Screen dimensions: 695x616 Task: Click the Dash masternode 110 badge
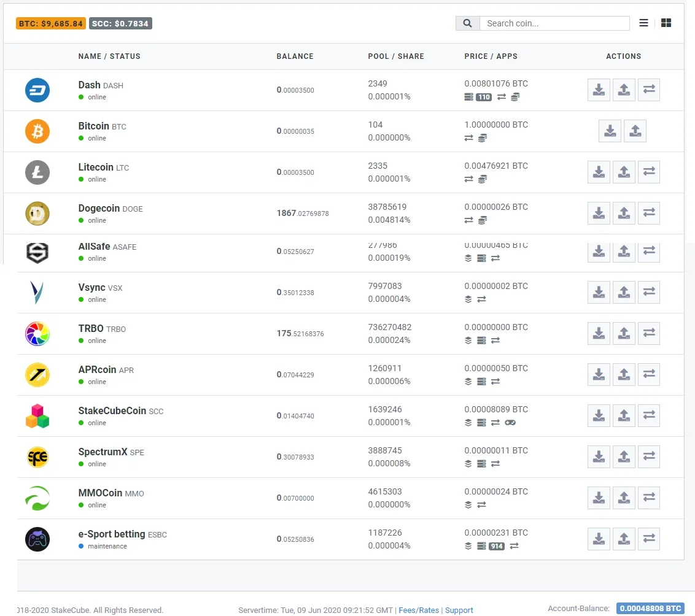click(x=484, y=97)
